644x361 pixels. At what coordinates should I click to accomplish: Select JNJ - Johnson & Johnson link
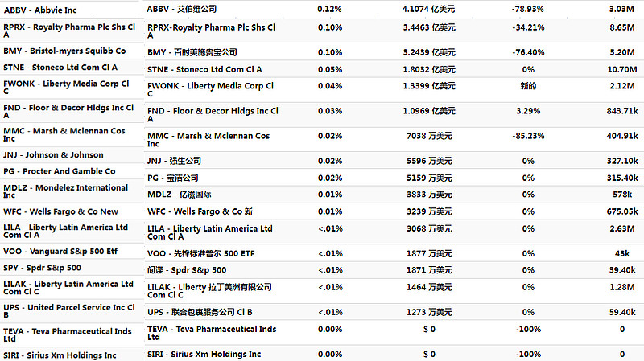[x=53, y=155]
